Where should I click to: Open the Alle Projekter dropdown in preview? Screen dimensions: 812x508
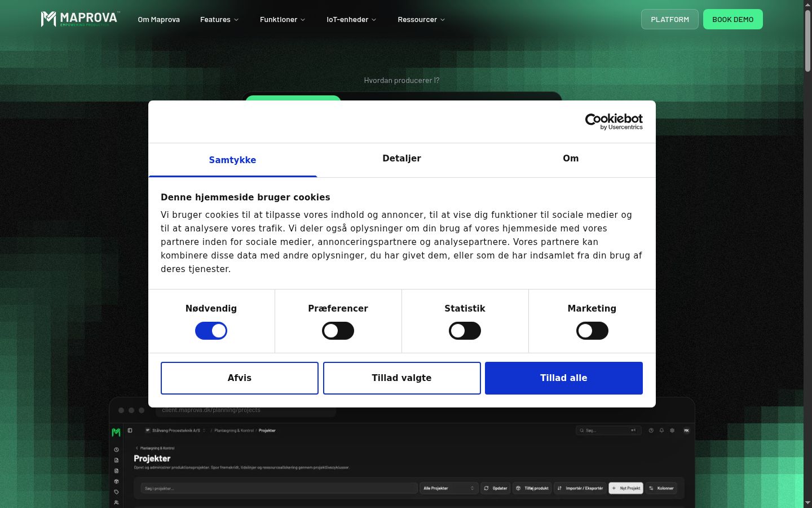[x=449, y=488]
